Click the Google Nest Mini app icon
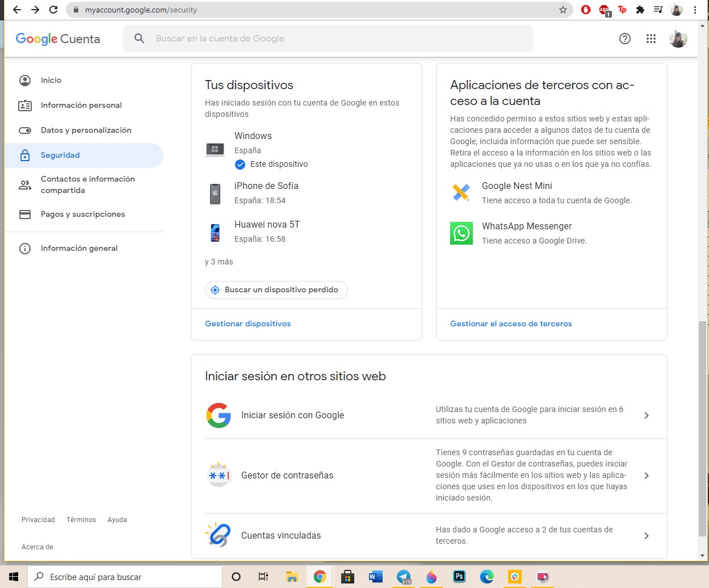The image size is (709, 588). [x=462, y=192]
